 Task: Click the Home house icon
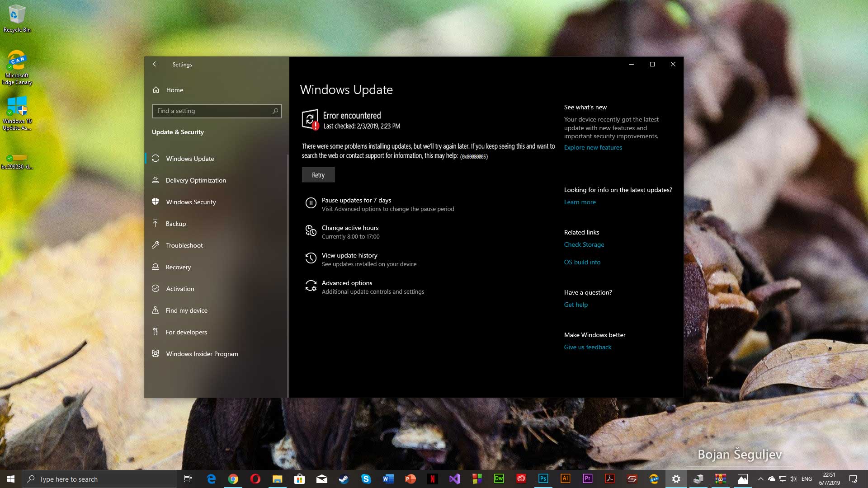point(156,90)
